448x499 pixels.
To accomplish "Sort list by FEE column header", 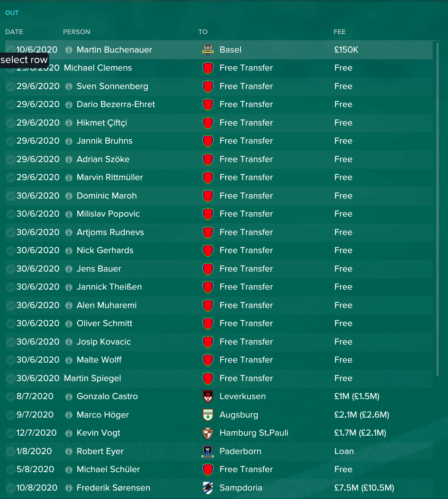I will (340, 32).
